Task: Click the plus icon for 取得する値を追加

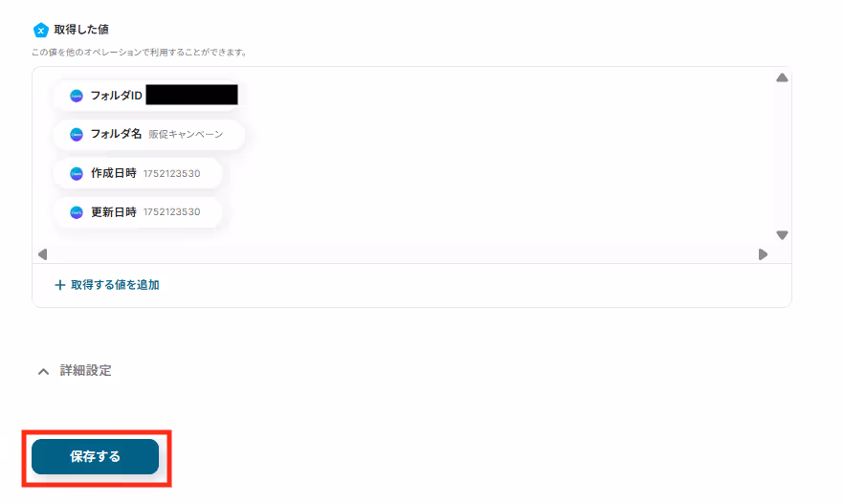Action: 59,285
